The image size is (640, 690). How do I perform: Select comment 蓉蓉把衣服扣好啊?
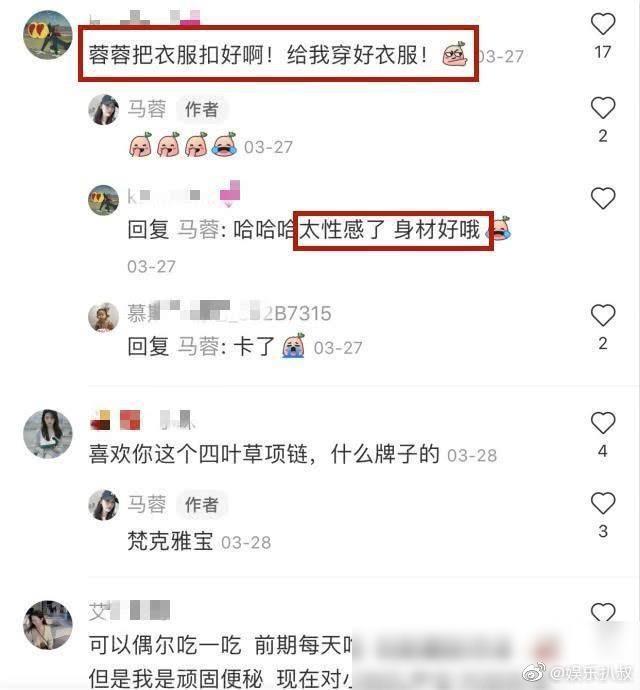pyautogui.click(x=278, y=55)
